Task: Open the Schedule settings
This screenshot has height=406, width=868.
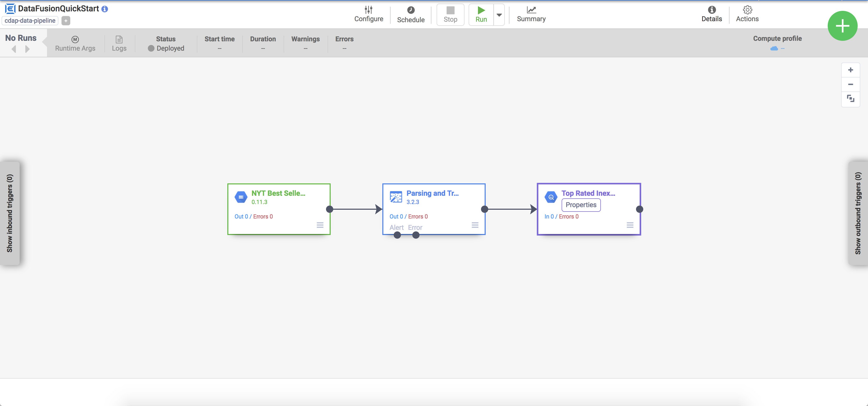Action: click(411, 14)
